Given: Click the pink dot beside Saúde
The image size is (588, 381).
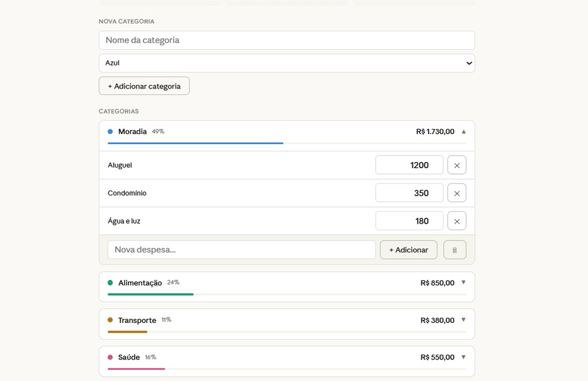Looking at the screenshot, I should click(110, 357).
